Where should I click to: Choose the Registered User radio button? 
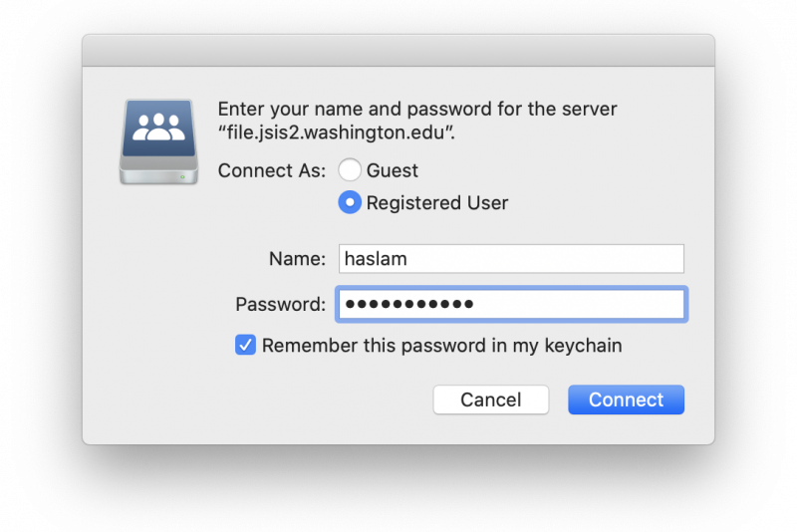[350, 202]
